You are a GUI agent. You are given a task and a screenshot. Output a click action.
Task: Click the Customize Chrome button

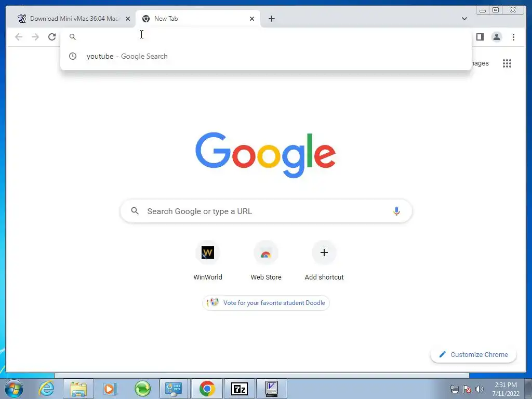coord(473,354)
